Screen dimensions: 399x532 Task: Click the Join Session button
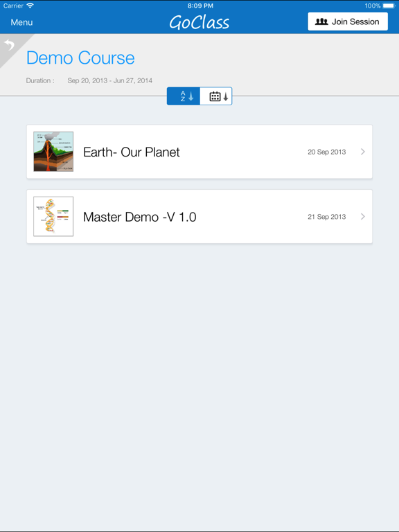[x=348, y=21]
